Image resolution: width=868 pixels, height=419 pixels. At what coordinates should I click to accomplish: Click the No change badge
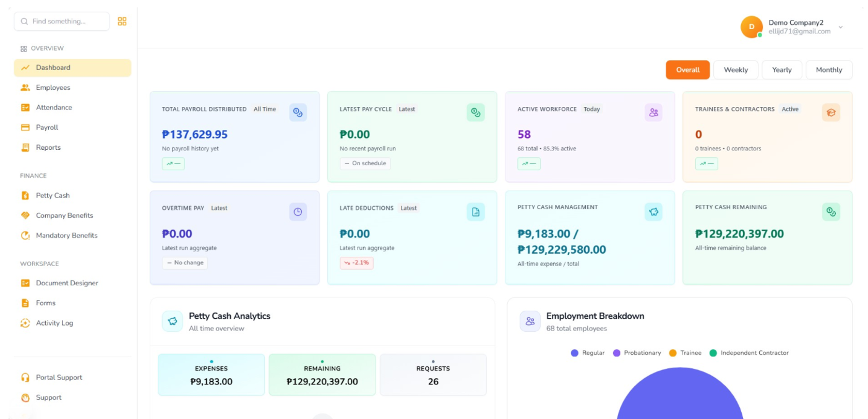pyautogui.click(x=185, y=263)
